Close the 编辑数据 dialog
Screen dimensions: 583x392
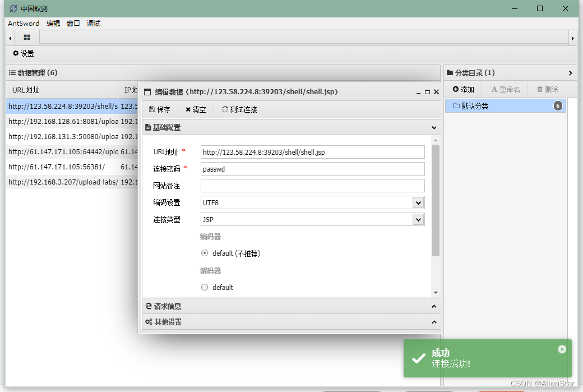pos(437,92)
